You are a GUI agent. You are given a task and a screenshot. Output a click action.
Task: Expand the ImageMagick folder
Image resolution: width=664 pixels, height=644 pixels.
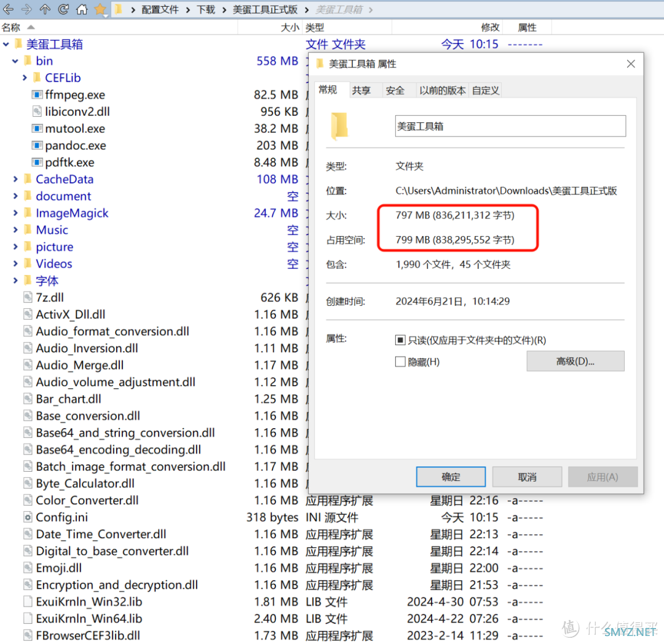pos(15,213)
